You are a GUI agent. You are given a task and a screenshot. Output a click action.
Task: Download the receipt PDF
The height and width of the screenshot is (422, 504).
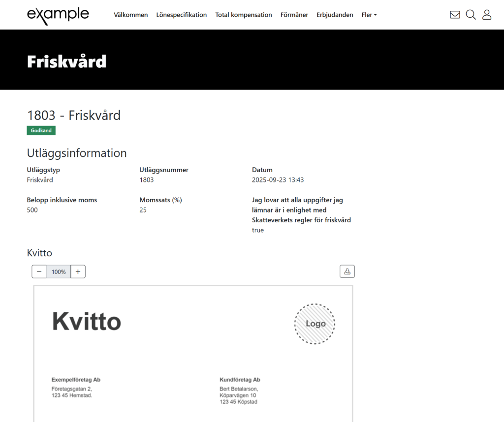click(347, 271)
